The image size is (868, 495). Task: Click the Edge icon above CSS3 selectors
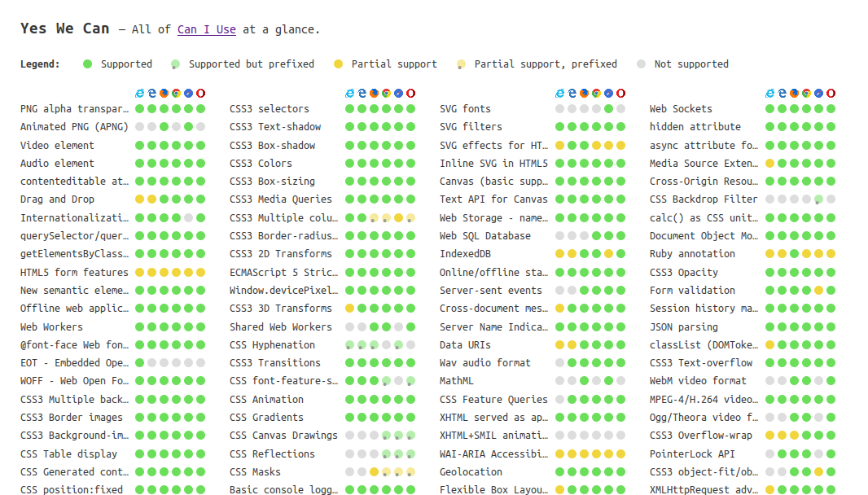click(362, 94)
